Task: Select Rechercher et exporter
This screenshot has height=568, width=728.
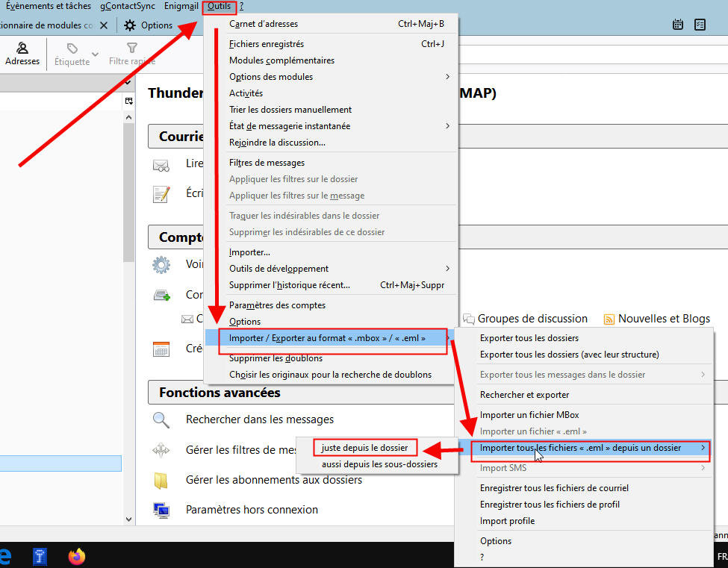Action: point(584,395)
